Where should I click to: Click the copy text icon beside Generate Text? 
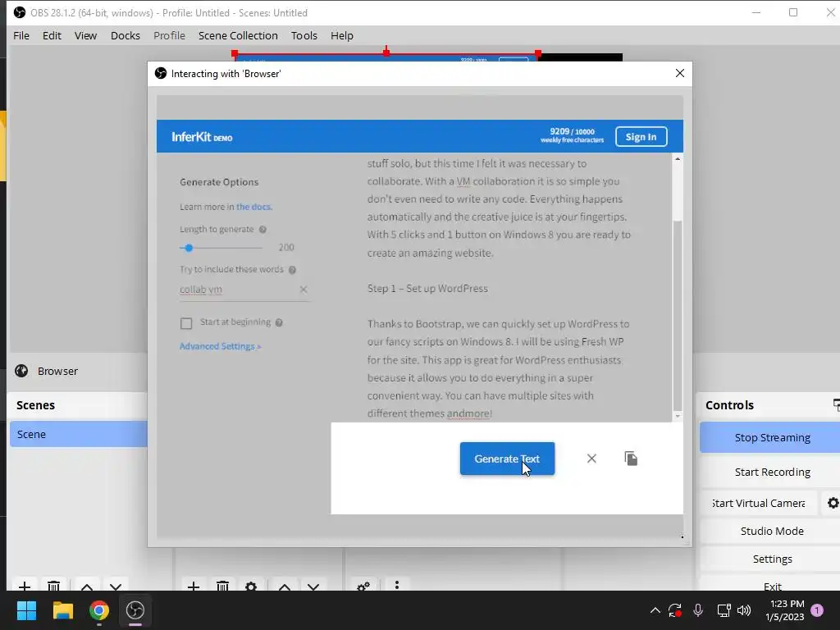pos(631,459)
